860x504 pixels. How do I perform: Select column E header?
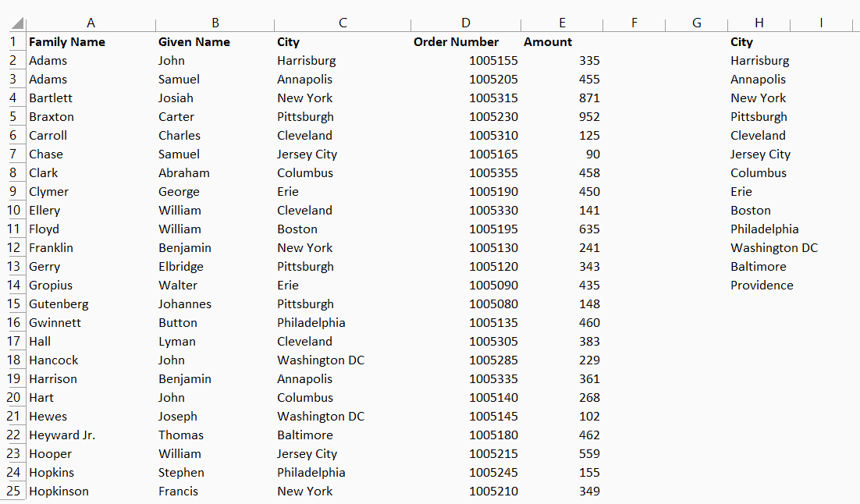coord(562,23)
